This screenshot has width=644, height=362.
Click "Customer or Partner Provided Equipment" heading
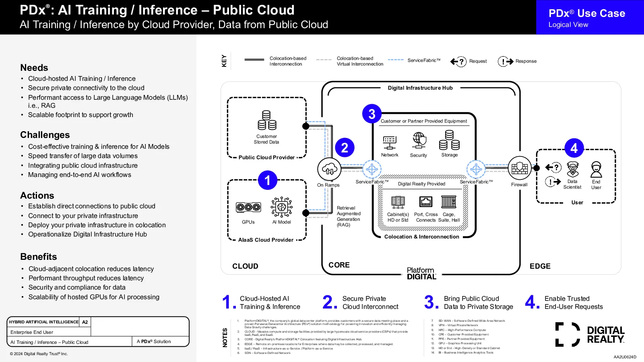click(424, 121)
